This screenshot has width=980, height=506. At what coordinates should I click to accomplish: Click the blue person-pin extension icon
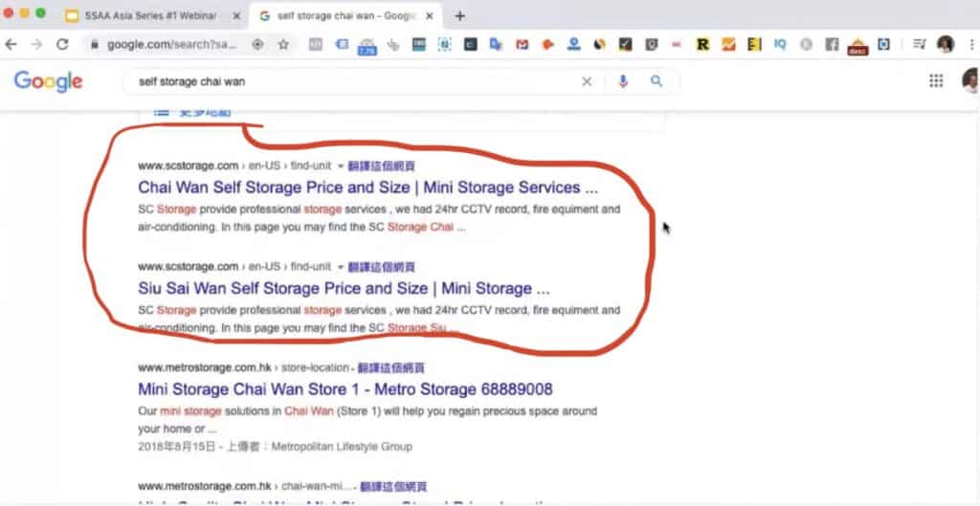[x=574, y=44]
